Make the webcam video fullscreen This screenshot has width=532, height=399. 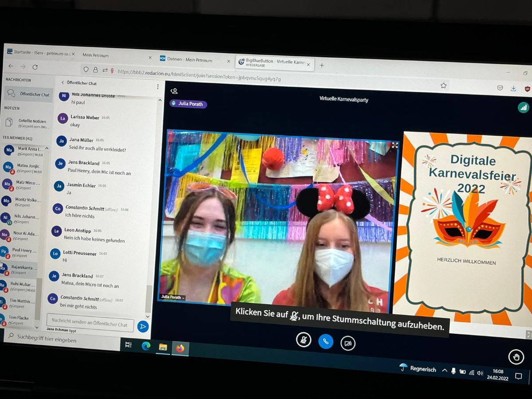(395, 145)
